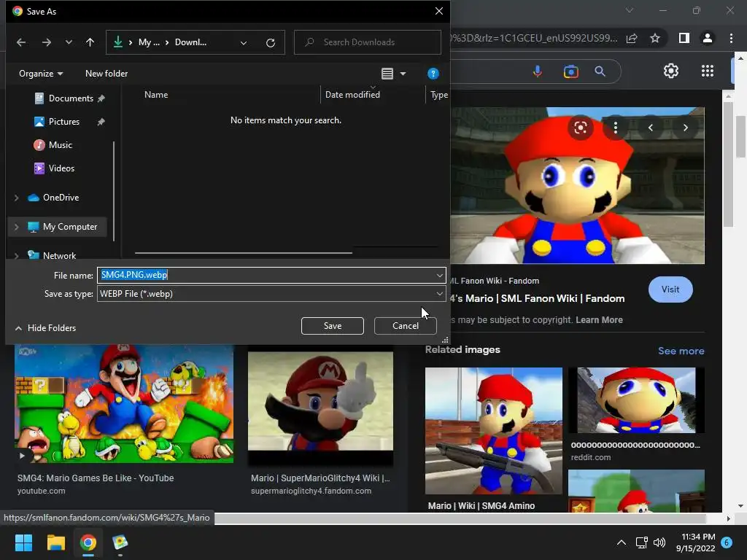Open Google settings gear

(670, 71)
